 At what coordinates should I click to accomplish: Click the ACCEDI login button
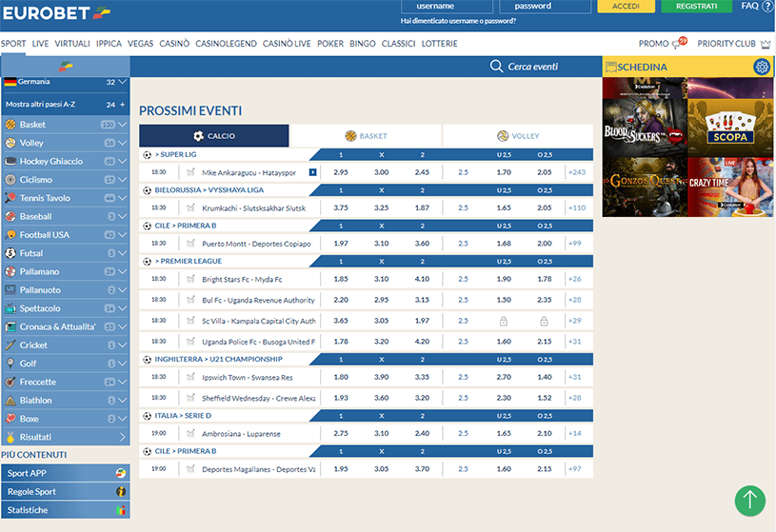click(626, 6)
